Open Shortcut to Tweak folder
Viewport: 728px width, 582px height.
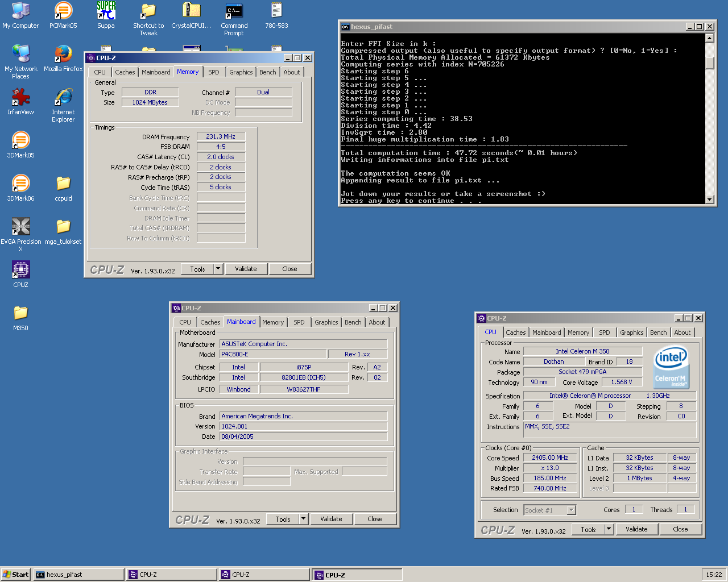(148, 19)
